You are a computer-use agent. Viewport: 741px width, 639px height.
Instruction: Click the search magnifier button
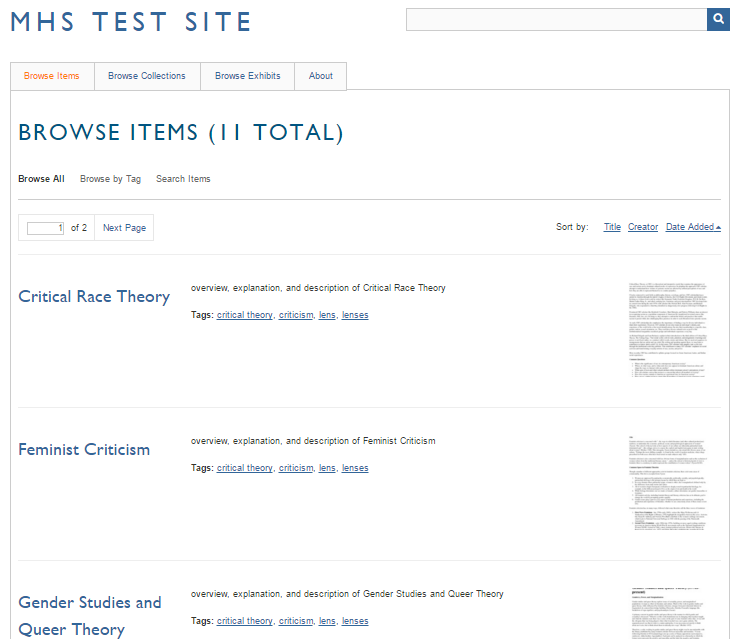718,19
